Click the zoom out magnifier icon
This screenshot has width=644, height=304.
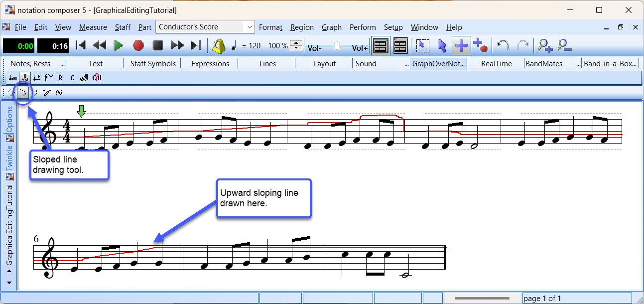tap(565, 46)
